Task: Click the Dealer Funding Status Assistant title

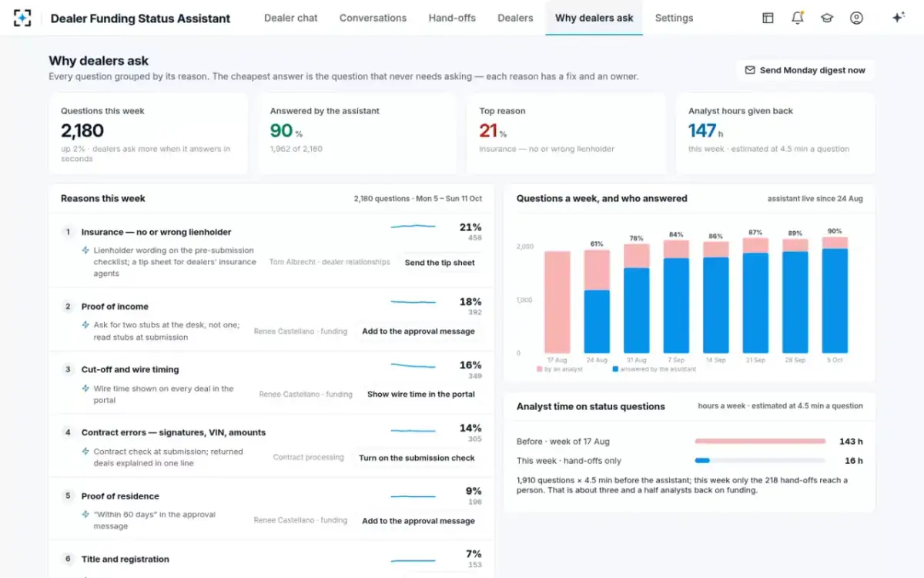Action: click(140, 18)
